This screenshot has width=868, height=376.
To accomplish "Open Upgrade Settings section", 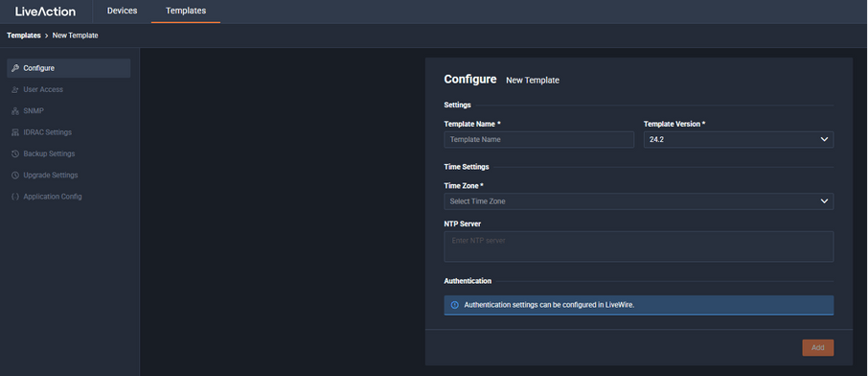I will [x=69, y=176].
